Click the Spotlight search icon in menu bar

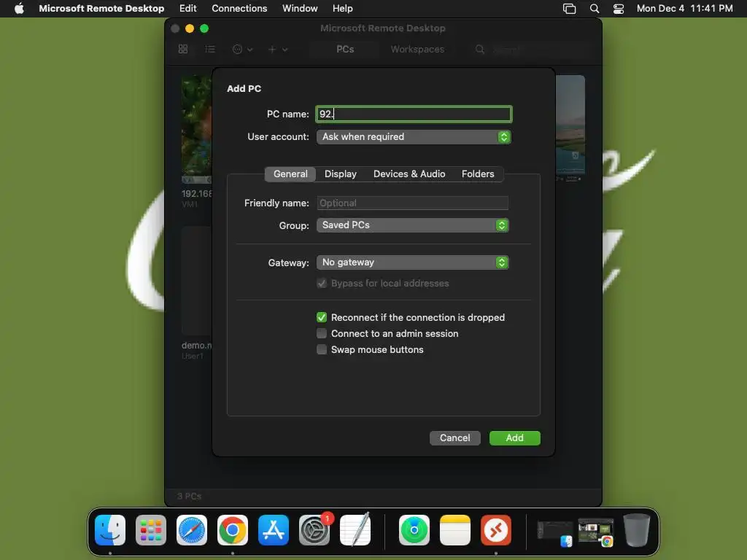click(594, 8)
